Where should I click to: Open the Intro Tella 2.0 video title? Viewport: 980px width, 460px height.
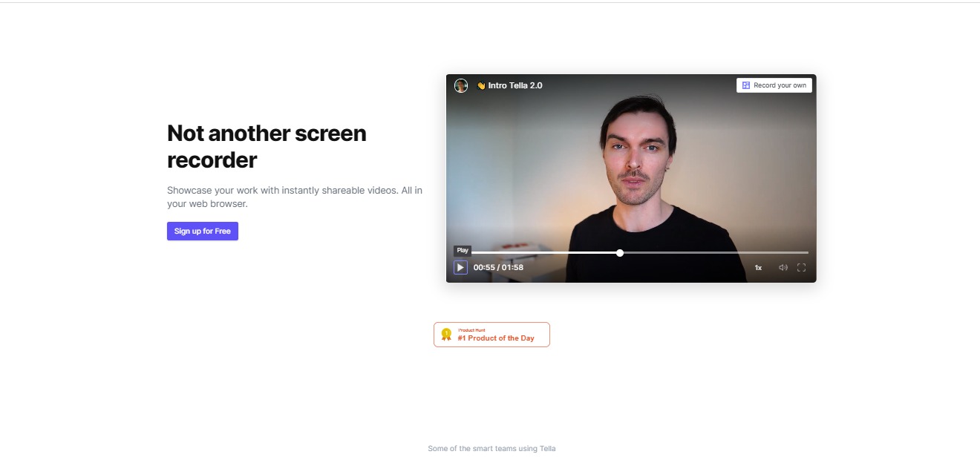pyautogui.click(x=509, y=85)
